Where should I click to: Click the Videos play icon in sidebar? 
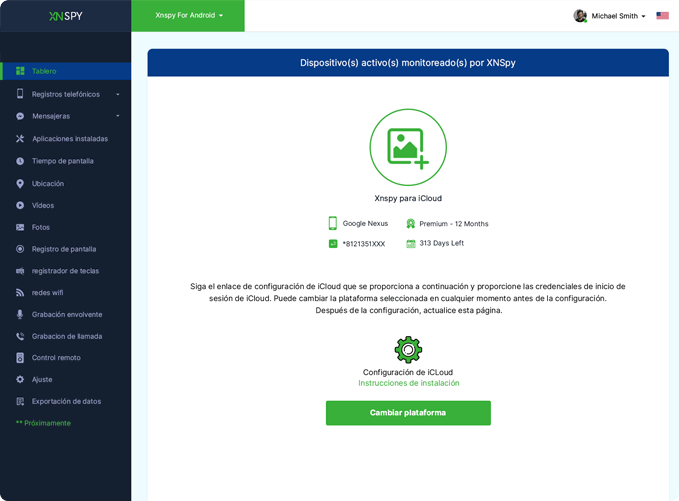tap(20, 205)
